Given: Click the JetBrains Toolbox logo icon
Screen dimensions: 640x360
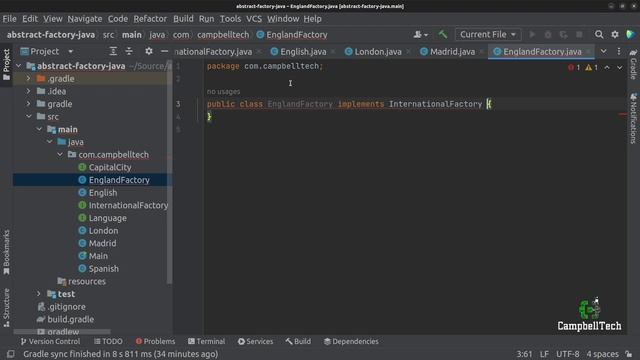Looking at the screenshot, I should [631, 35].
